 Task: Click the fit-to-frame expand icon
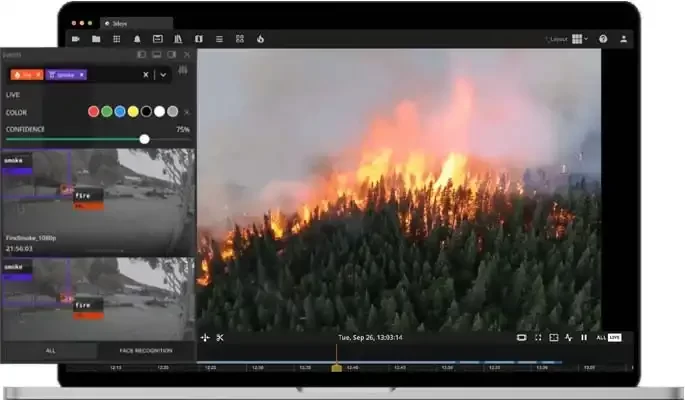tap(554, 338)
